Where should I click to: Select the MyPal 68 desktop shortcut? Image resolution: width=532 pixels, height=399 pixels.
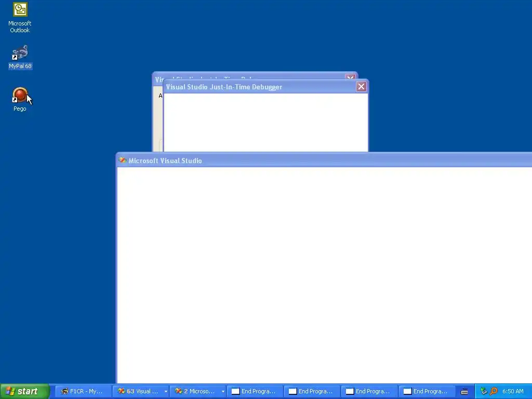[20, 57]
